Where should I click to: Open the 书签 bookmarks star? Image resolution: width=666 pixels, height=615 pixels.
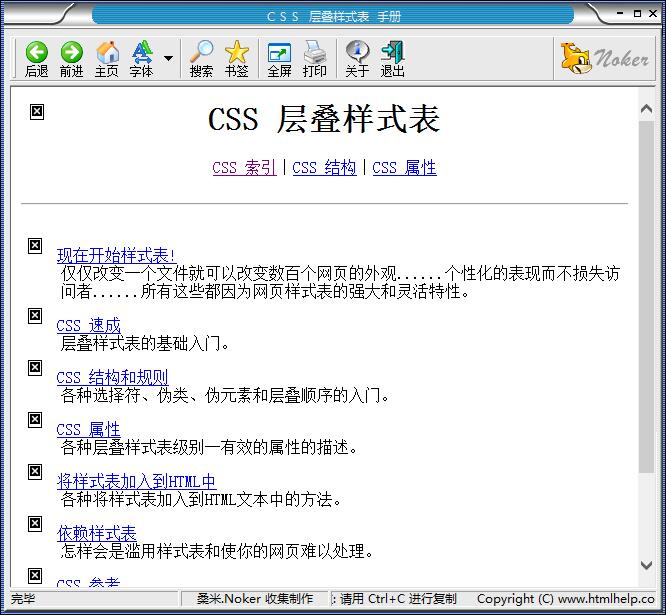pos(236,59)
